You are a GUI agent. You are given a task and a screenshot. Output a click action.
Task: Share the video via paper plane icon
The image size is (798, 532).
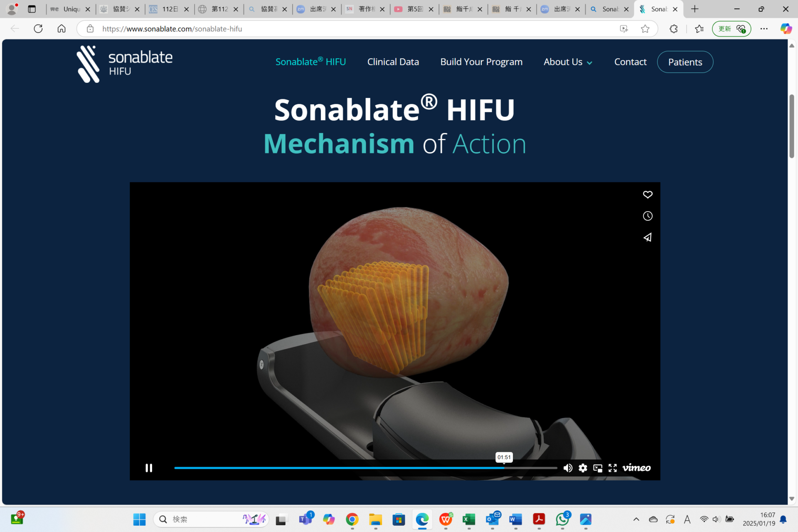[x=648, y=237]
